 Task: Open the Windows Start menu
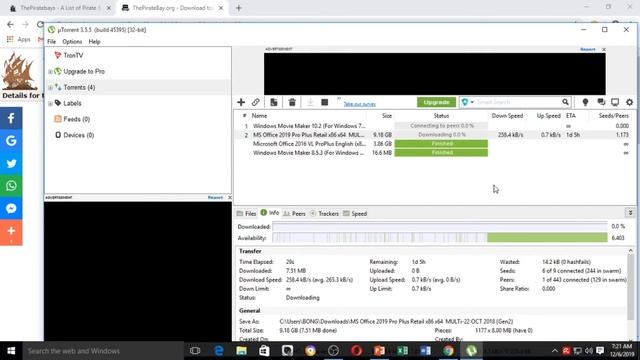tap(11, 351)
